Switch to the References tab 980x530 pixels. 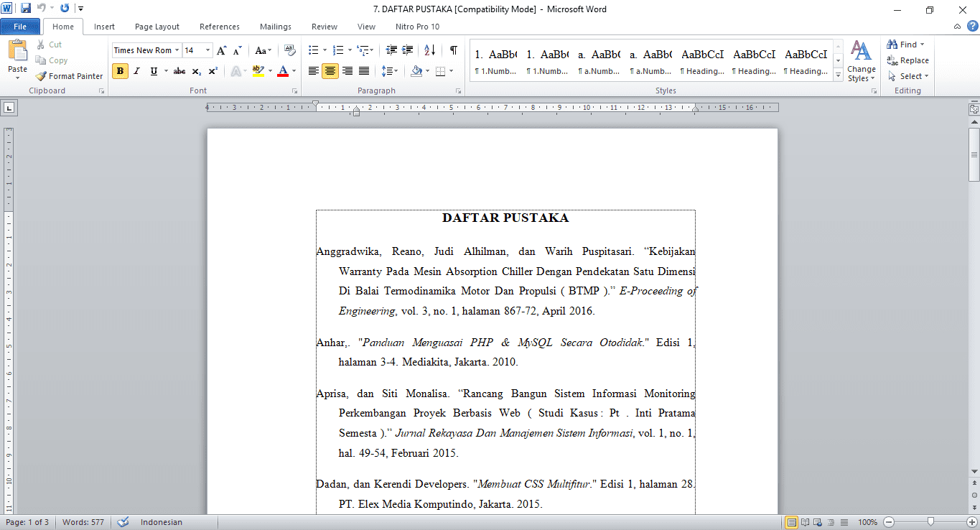tap(220, 27)
